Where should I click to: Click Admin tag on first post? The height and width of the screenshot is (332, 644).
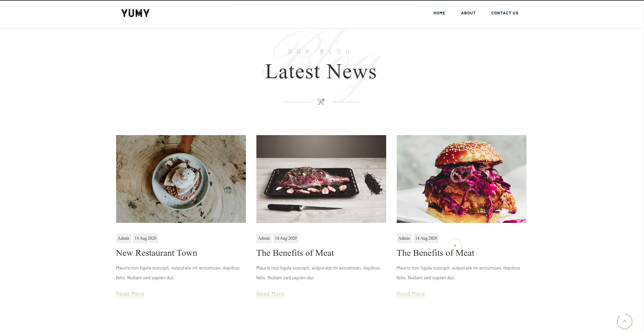click(x=123, y=238)
